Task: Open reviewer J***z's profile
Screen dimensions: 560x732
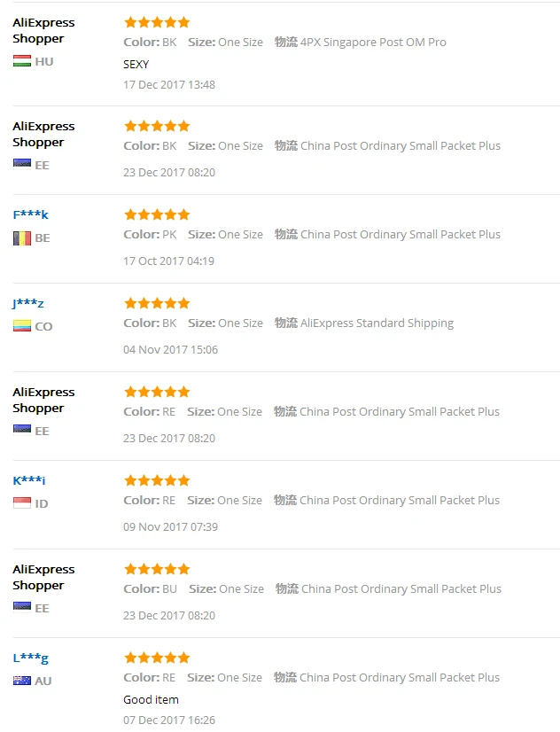Action: (28, 303)
